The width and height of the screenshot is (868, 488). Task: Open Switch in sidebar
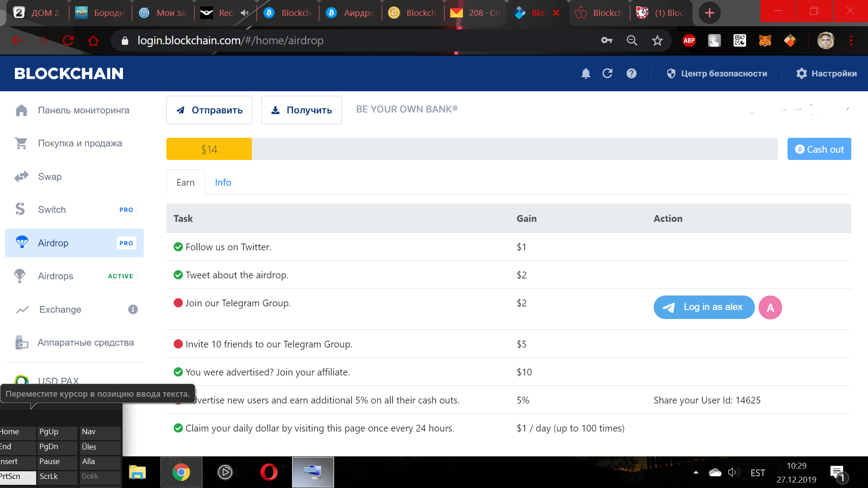click(x=74, y=210)
